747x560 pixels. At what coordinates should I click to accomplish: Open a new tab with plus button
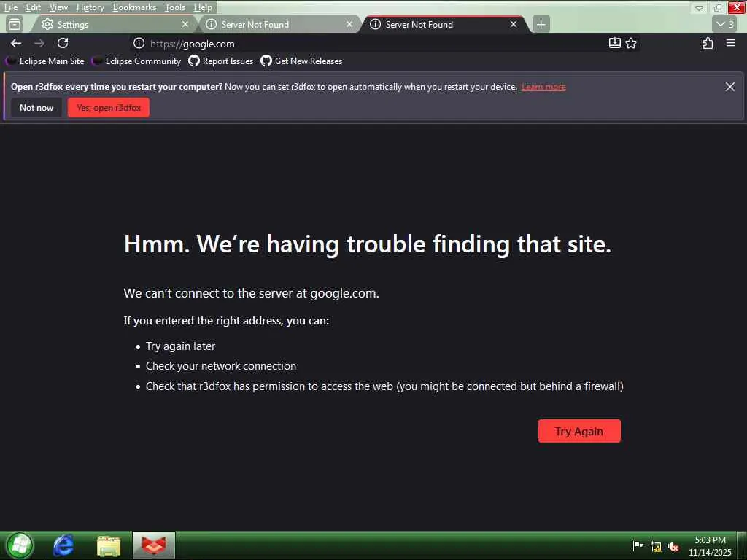click(541, 24)
